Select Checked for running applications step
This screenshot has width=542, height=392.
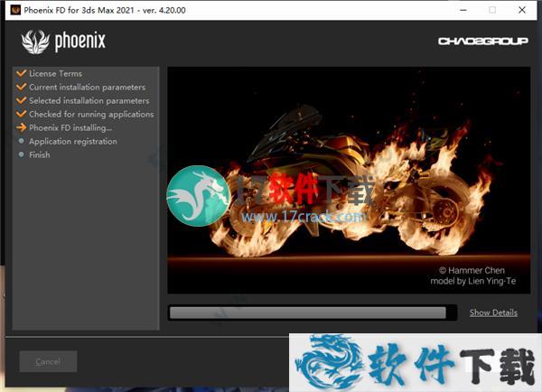pyautogui.click(x=91, y=114)
